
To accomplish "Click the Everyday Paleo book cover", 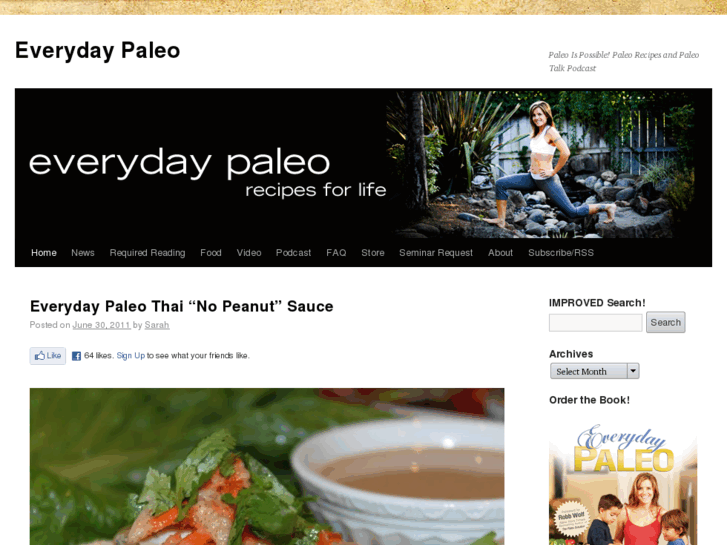I will click(x=623, y=482).
